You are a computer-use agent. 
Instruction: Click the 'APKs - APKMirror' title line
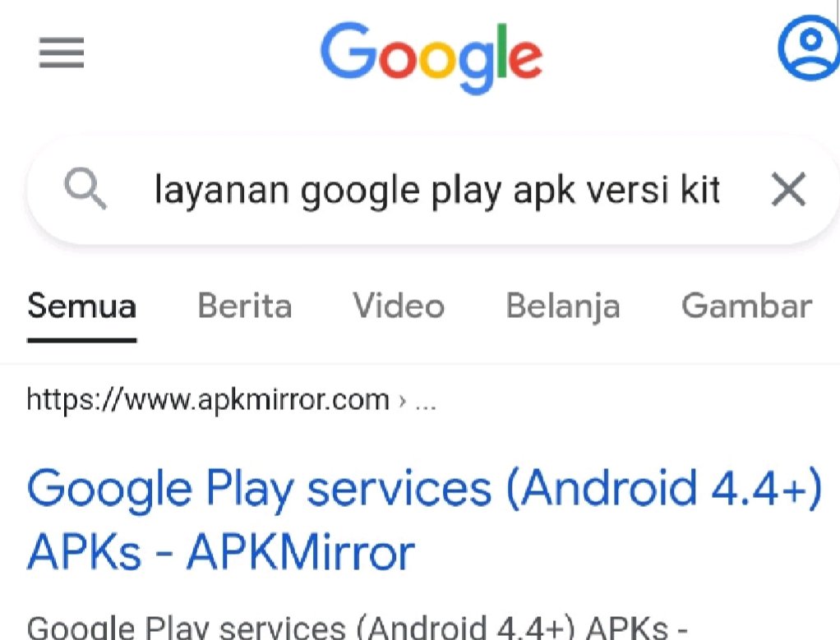pyautogui.click(x=221, y=552)
